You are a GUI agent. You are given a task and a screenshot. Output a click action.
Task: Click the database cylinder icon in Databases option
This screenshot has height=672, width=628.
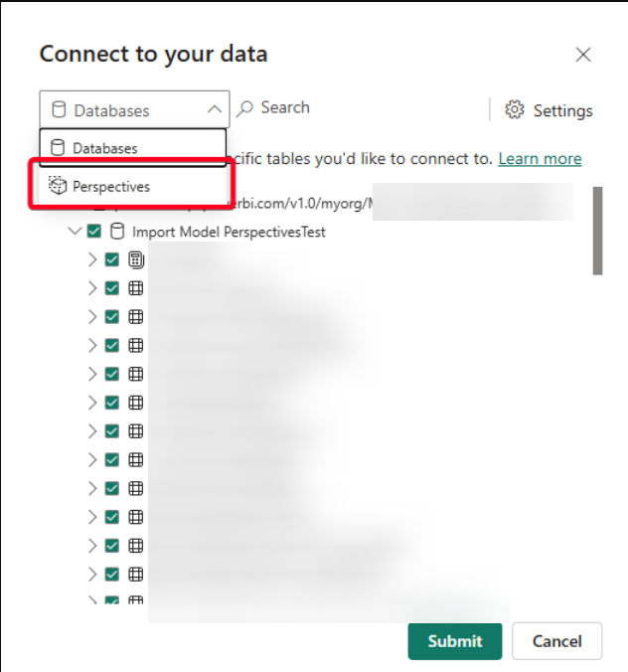pyautogui.click(x=58, y=148)
